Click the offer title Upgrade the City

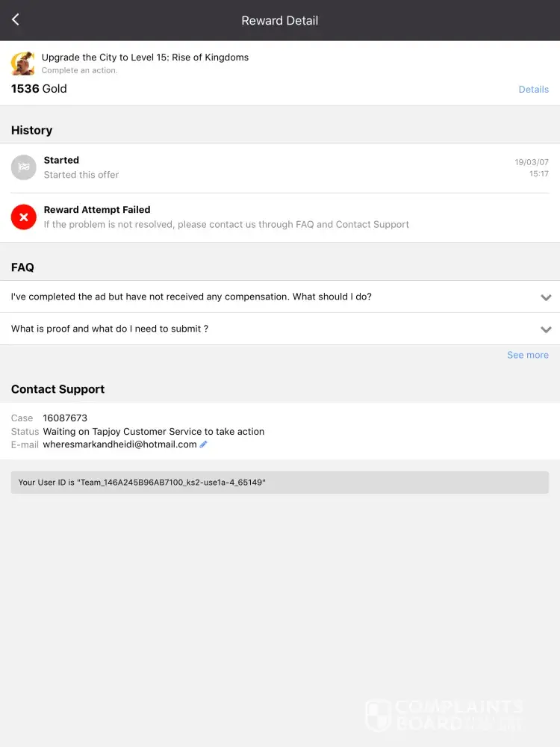[x=145, y=58]
